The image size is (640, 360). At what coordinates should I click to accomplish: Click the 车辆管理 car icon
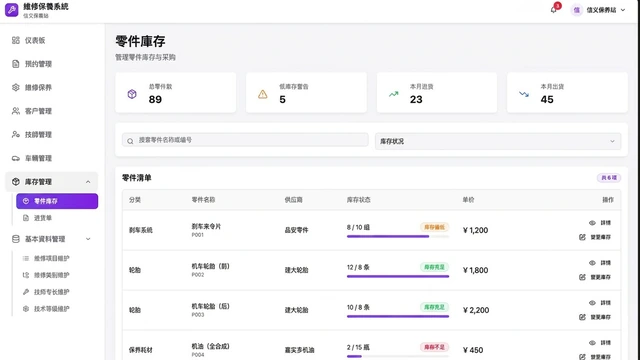(16, 158)
